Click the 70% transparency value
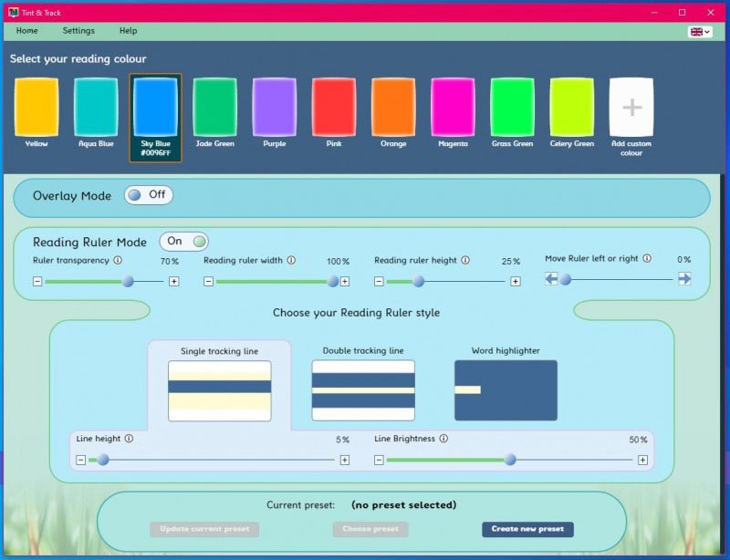Image resolution: width=730 pixels, height=560 pixels. tap(170, 262)
